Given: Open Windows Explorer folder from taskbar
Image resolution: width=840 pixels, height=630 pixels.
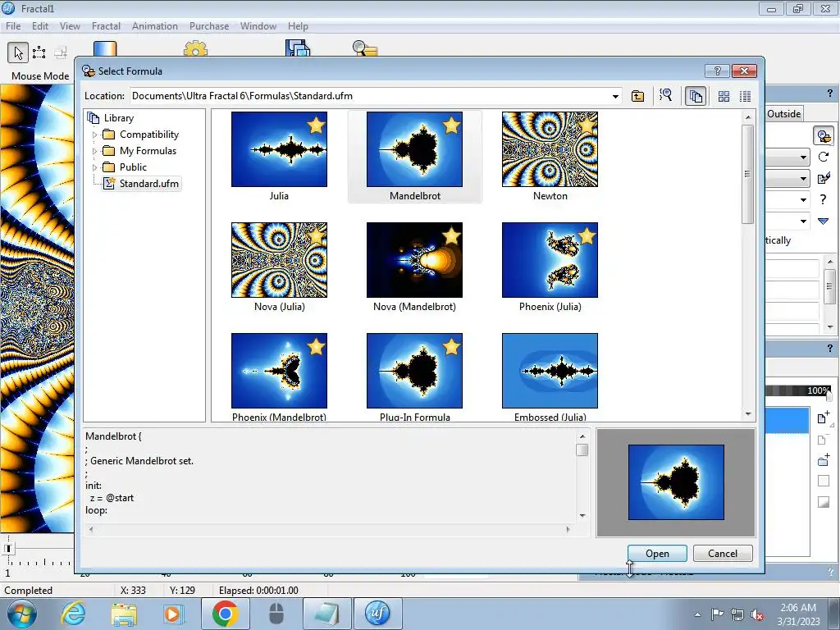Looking at the screenshot, I should coord(124,614).
